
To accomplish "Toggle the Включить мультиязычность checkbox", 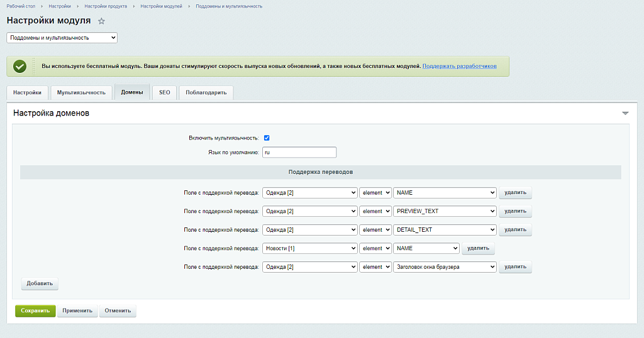I will pos(267,138).
